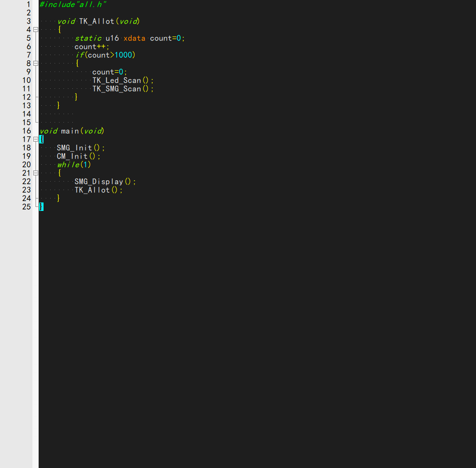476x468 pixels.
Task: Click the SMG_Display function call
Action: (x=99, y=182)
